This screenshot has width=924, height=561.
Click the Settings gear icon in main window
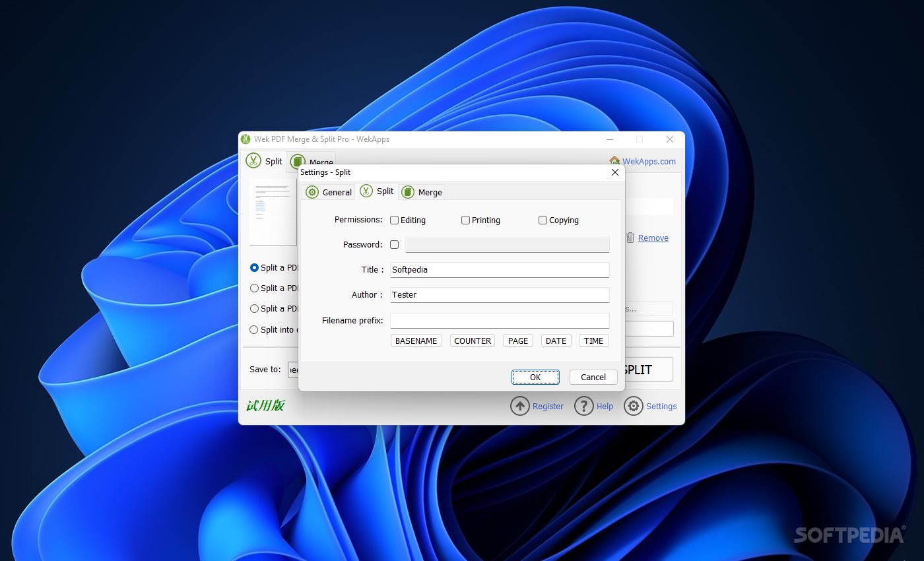pyautogui.click(x=634, y=406)
